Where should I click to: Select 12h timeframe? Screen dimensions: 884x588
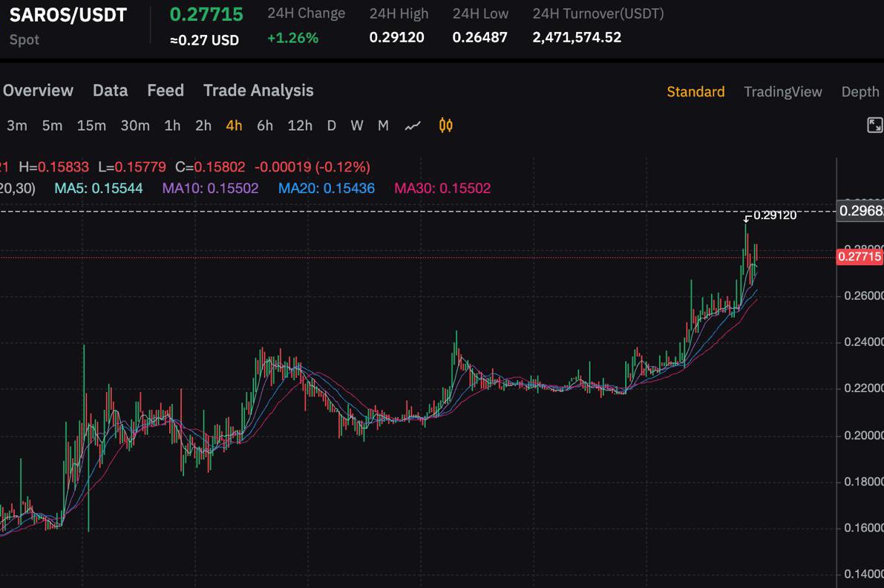point(300,125)
